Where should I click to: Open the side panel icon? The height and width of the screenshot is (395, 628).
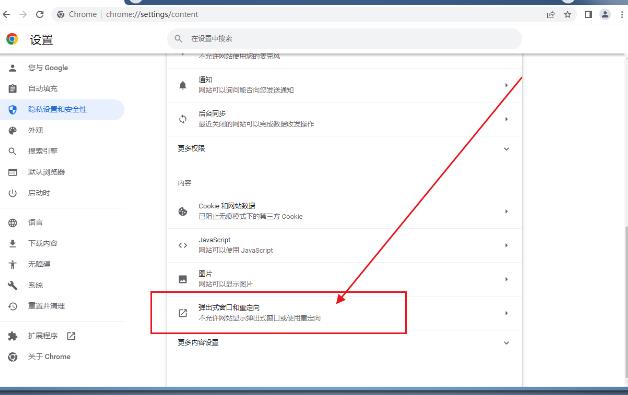click(588, 15)
